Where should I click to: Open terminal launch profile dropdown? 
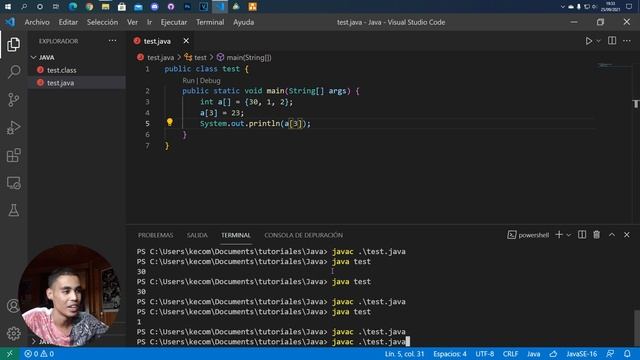(x=569, y=235)
